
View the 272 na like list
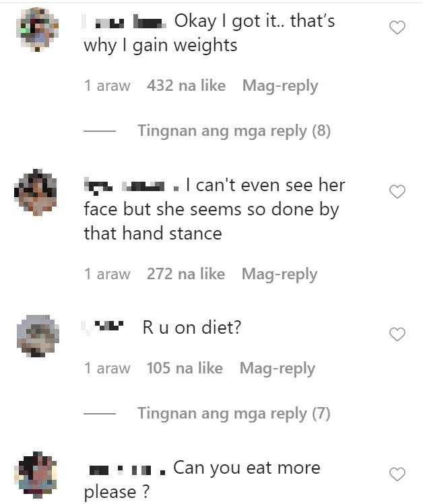tap(186, 274)
